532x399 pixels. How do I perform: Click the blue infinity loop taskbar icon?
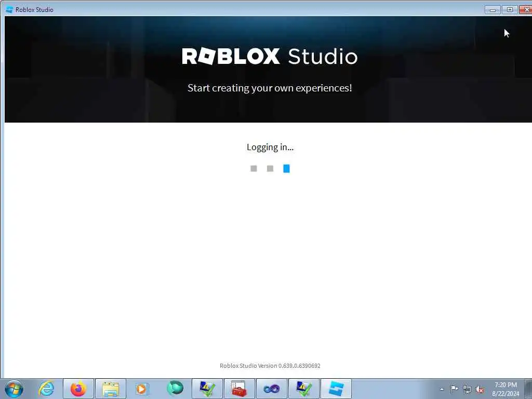click(271, 389)
